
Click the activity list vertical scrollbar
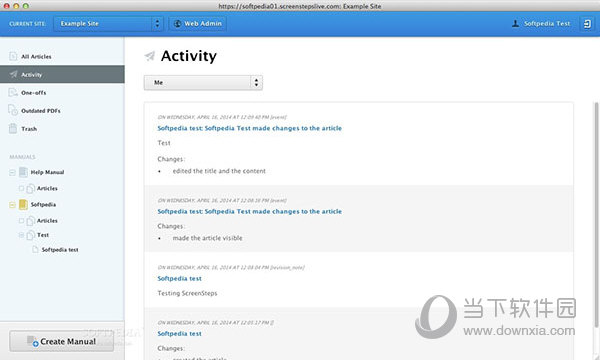pyautogui.click(x=596, y=214)
